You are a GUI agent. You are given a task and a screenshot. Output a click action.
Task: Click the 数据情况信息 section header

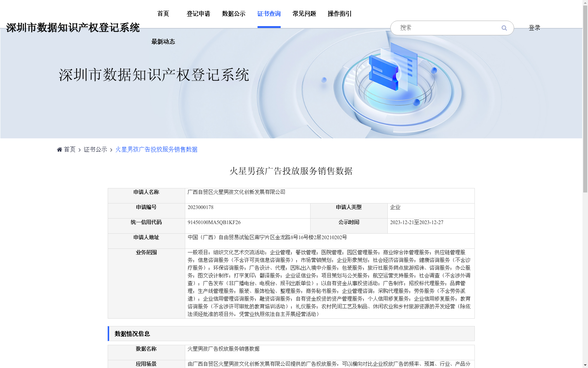(291, 333)
